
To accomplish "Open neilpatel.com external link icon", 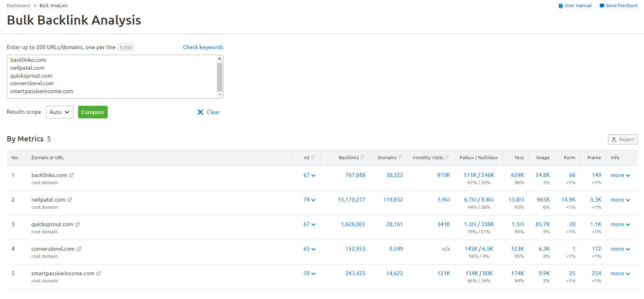I will (x=69, y=200).
